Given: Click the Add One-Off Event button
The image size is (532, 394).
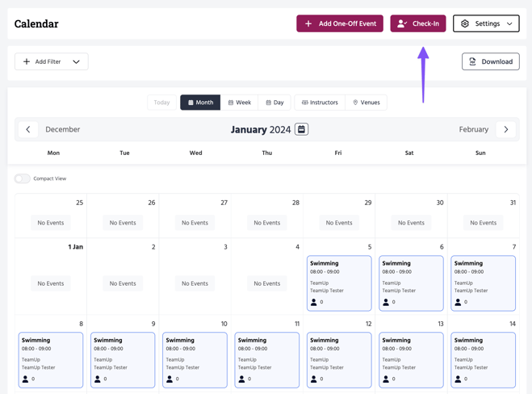Looking at the screenshot, I should 340,24.
